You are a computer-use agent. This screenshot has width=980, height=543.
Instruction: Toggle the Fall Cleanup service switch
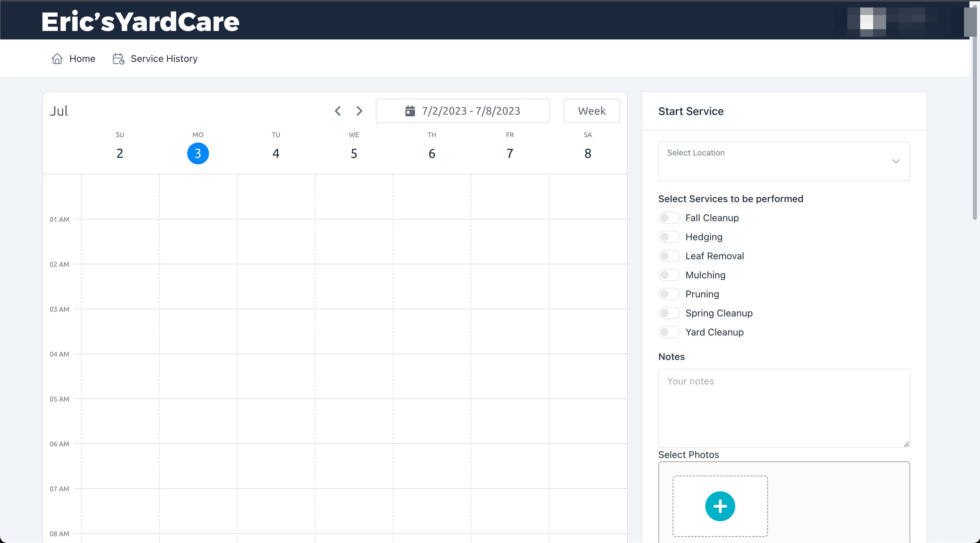(669, 218)
